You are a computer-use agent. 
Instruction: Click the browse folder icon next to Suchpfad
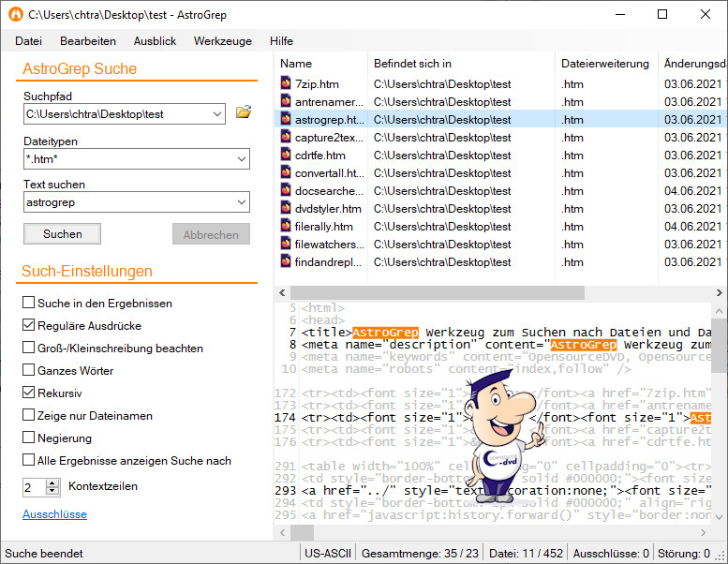(244, 111)
